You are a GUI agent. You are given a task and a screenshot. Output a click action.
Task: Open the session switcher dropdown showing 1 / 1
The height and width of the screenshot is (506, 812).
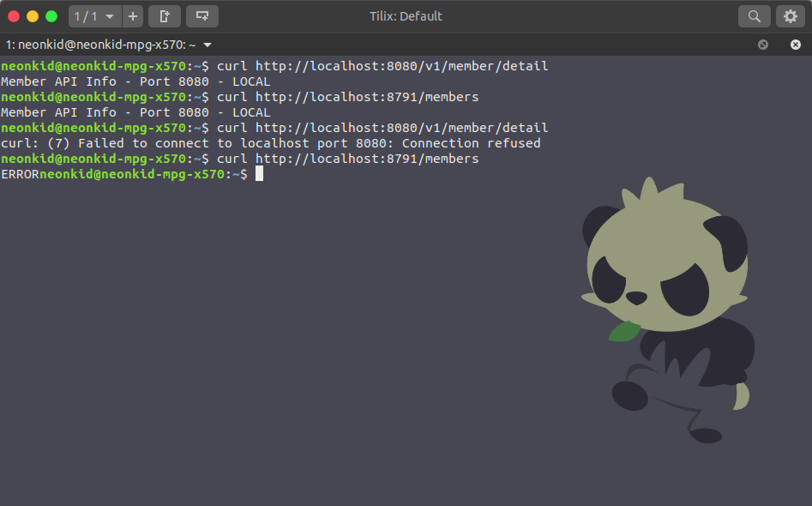click(95, 16)
